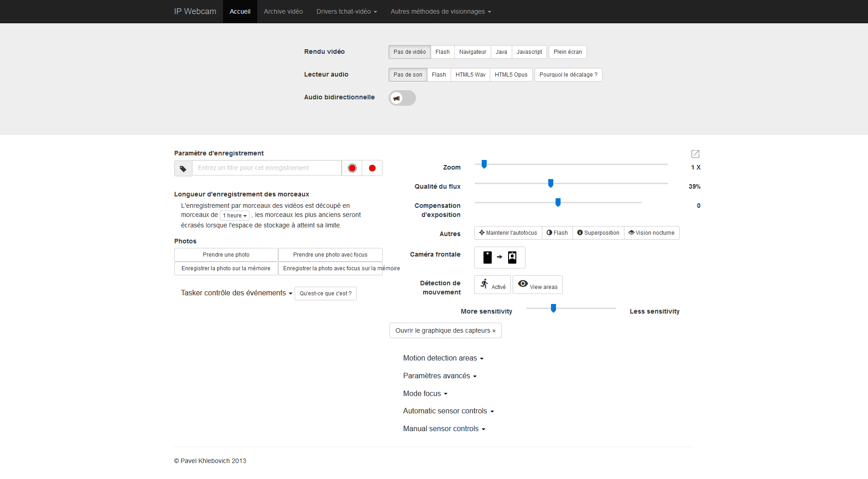Click the View areas eye icon

coord(537,284)
